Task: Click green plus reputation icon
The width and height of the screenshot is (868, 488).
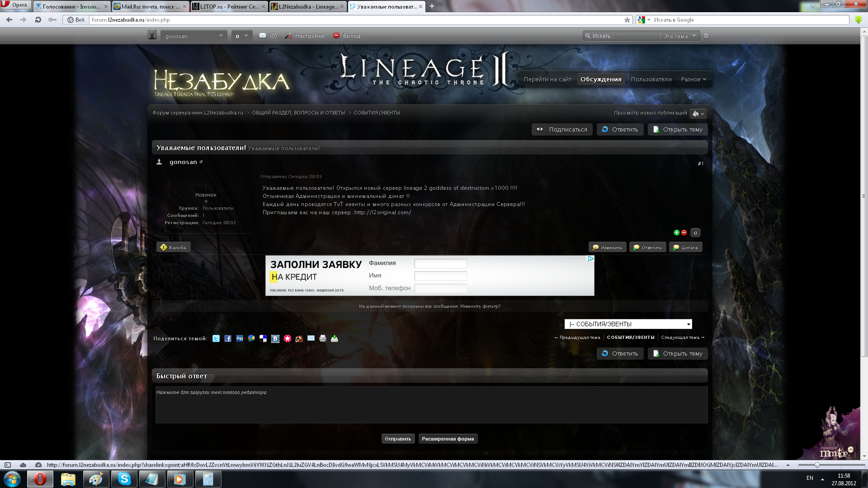Action: tap(676, 233)
